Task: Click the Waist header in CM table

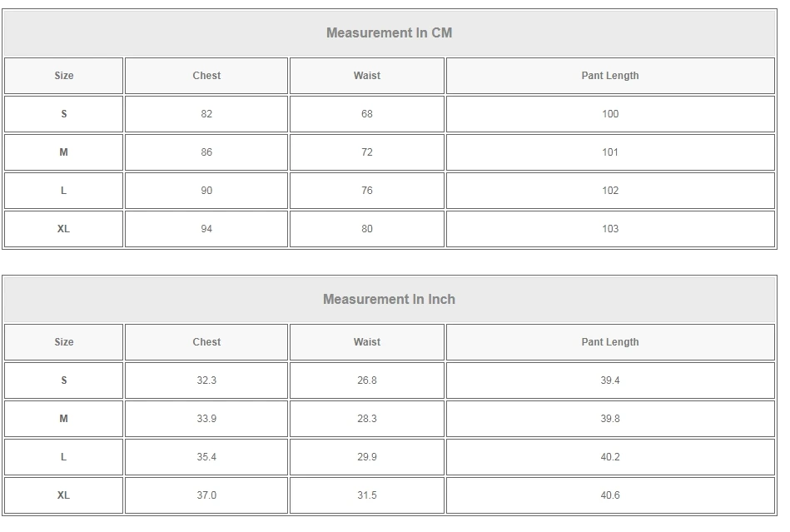Action: [367, 76]
